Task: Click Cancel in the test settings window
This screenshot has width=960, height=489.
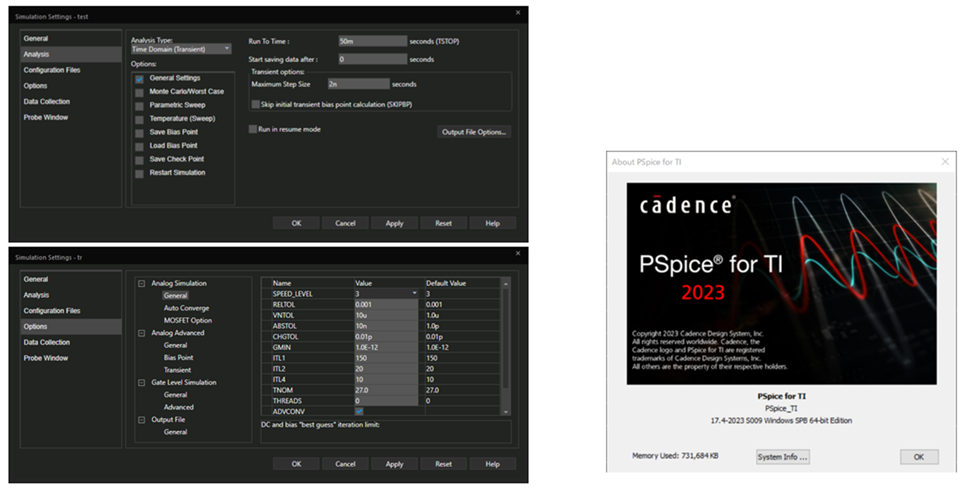Action: pos(345,223)
